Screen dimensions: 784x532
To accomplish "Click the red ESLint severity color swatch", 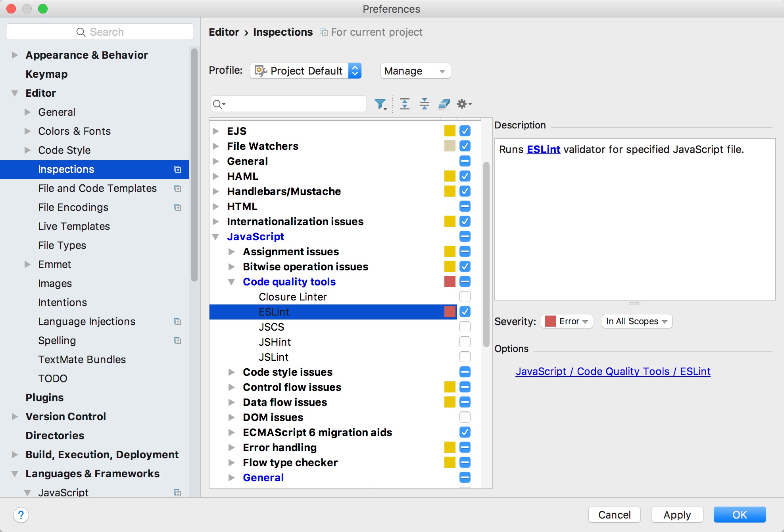I will point(450,312).
